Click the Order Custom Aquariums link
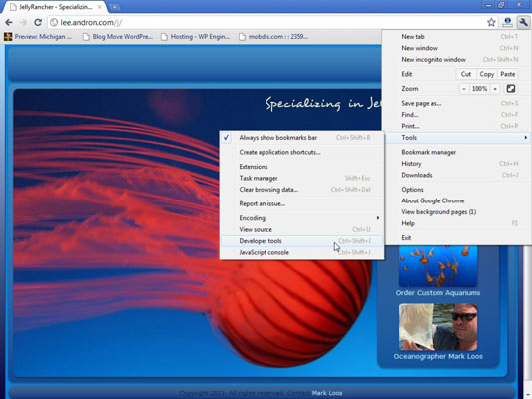Image resolution: width=532 pixels, height=399 pixels. [438, 293]
